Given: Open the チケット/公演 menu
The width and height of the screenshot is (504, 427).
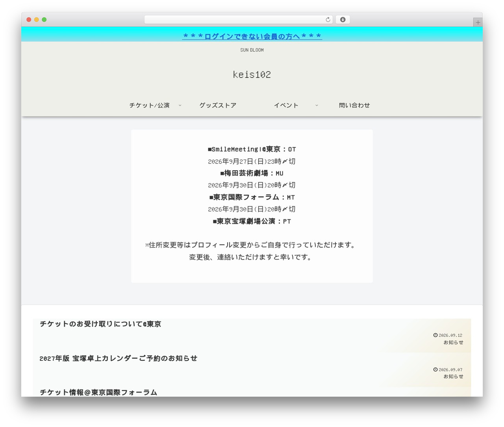Looking at the screenshot, I should pos(149,105).
